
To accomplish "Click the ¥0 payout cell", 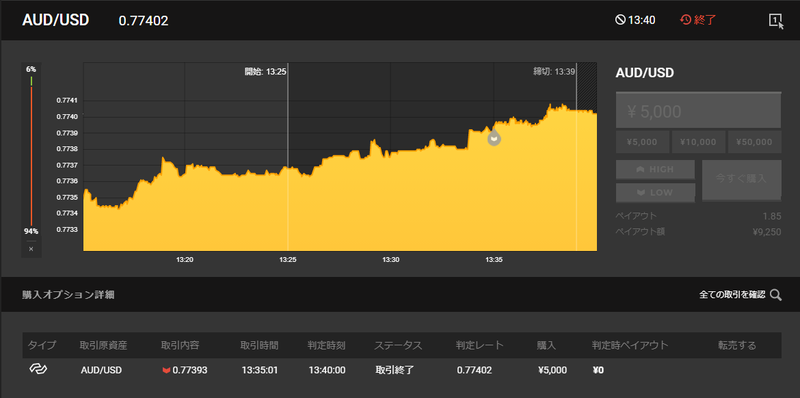I will click(598, 370).
